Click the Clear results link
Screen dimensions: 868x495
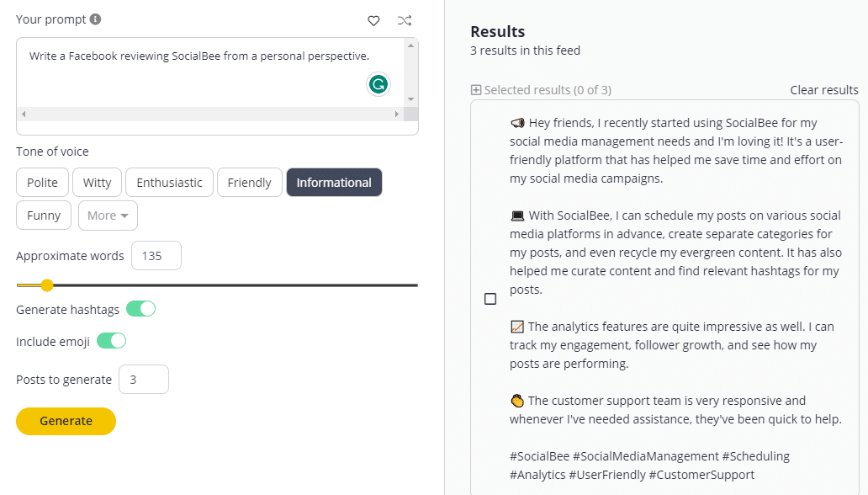(x=824, y=89)
